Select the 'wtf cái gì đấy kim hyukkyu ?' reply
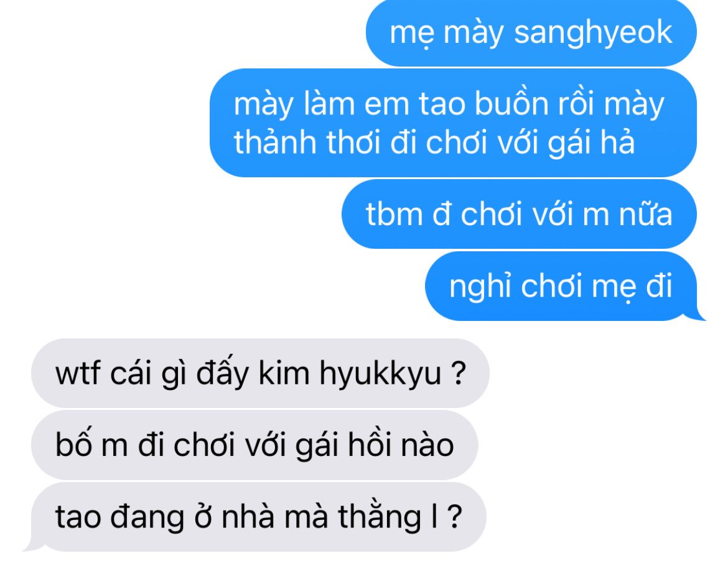The height and width of the screenshot is (566, 728). [260, 373]
